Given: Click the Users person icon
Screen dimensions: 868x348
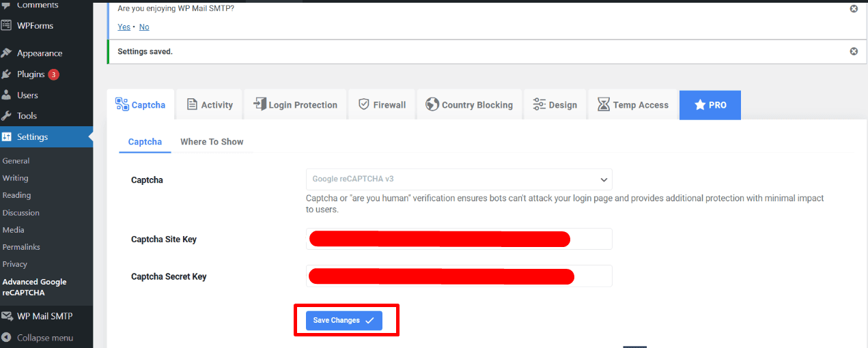Looking at the screenshot, I should (x=6, y=95).
